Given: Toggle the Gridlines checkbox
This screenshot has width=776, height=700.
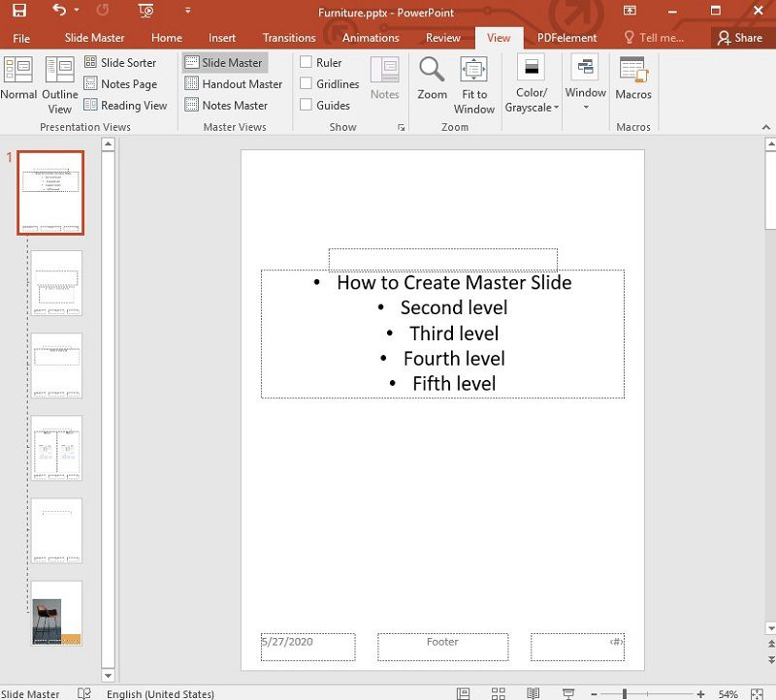Looking at the screenshot, I should [x=306, y=83].
